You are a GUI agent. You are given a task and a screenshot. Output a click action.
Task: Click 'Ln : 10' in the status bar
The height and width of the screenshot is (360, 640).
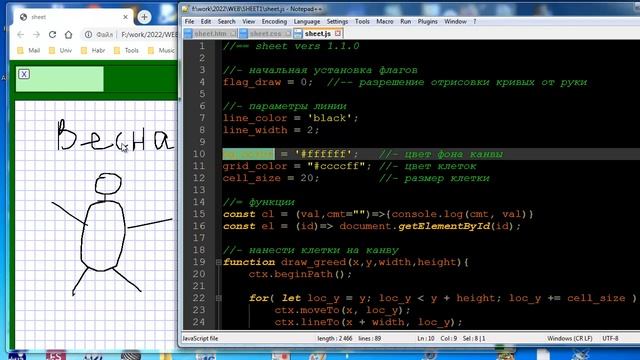[426, 338]
